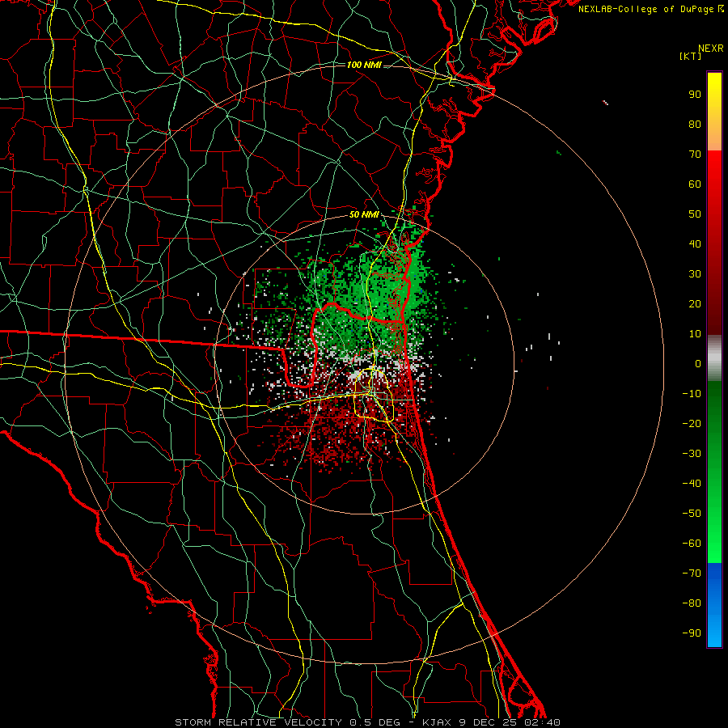This screenshot has width=728, height=728.
Task: Click the -80 value on the velocity scale
Action: [692, 603]
